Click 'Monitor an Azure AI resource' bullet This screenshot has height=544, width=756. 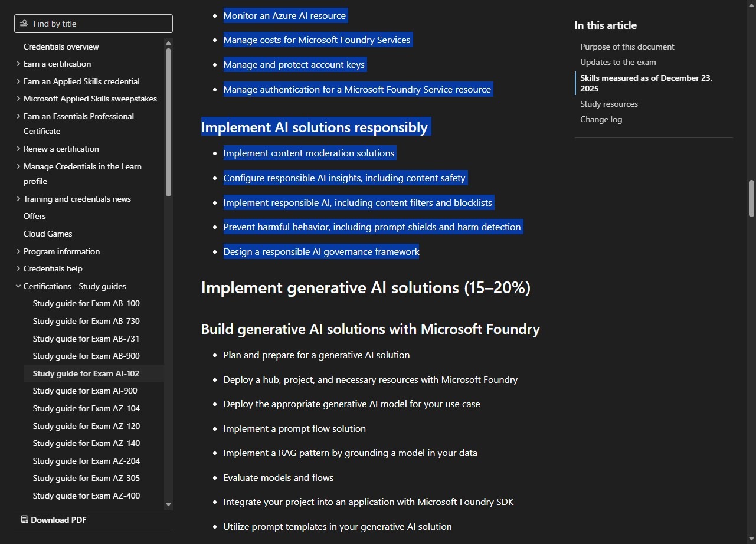click(284, 15)
